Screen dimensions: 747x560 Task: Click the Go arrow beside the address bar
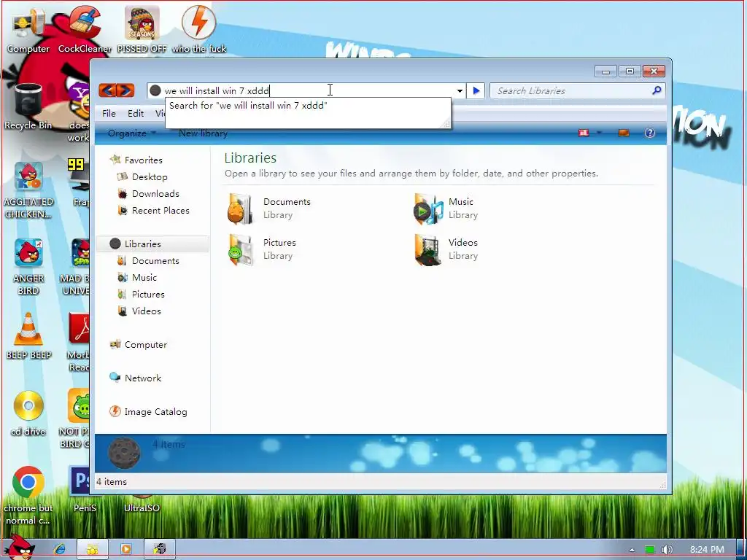(476, 90)
